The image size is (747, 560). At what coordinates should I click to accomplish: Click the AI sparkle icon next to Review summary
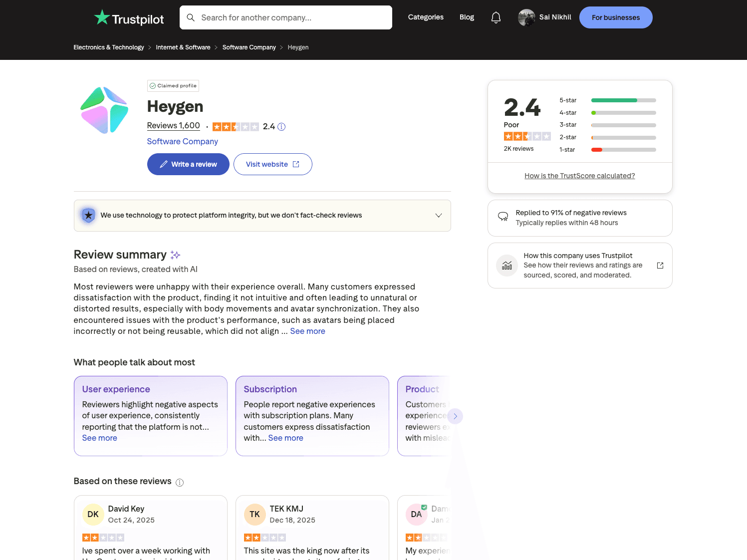click(x=175, y=255)
